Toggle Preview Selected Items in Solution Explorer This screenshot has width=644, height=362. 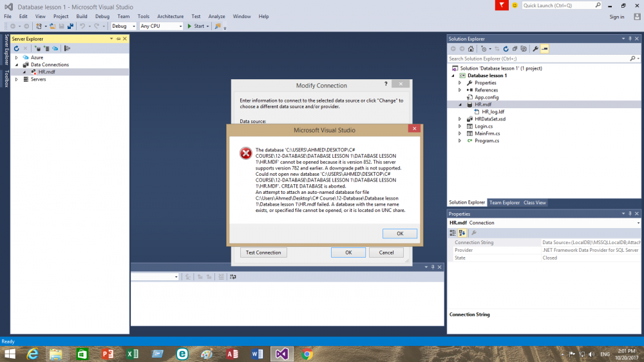545,49
